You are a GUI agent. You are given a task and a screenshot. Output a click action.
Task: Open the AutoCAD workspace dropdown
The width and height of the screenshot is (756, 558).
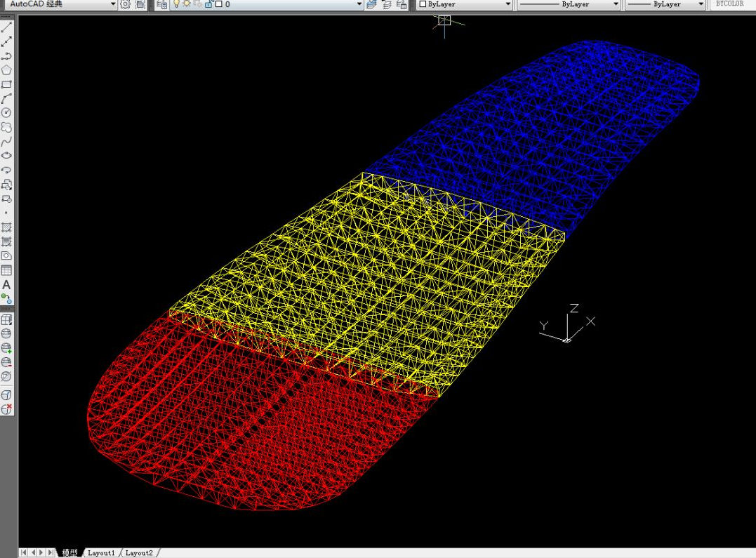pyautogui.click(x=112, y=4)
